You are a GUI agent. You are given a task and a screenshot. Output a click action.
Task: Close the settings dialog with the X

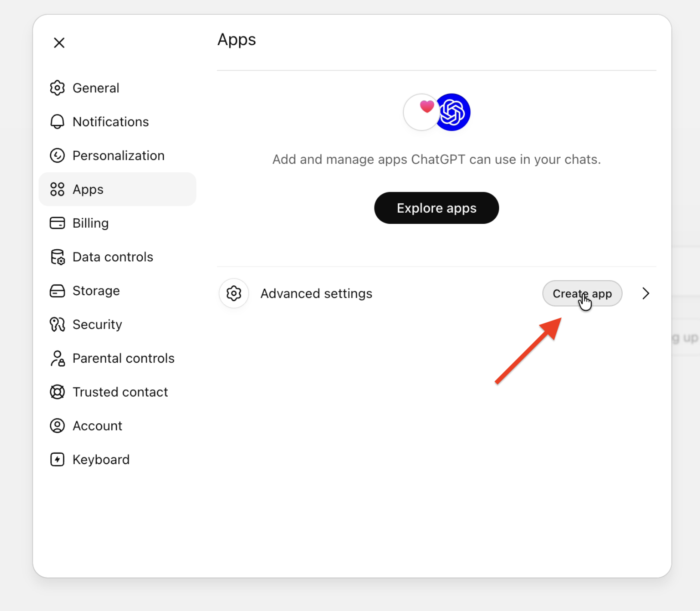(59, 43)
